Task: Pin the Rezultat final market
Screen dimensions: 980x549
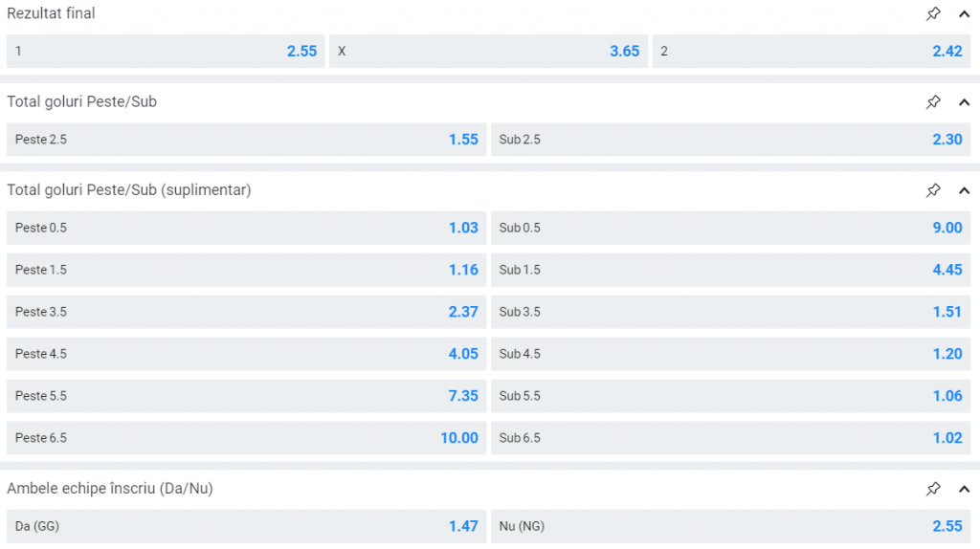Action: (x=933, y=13)
